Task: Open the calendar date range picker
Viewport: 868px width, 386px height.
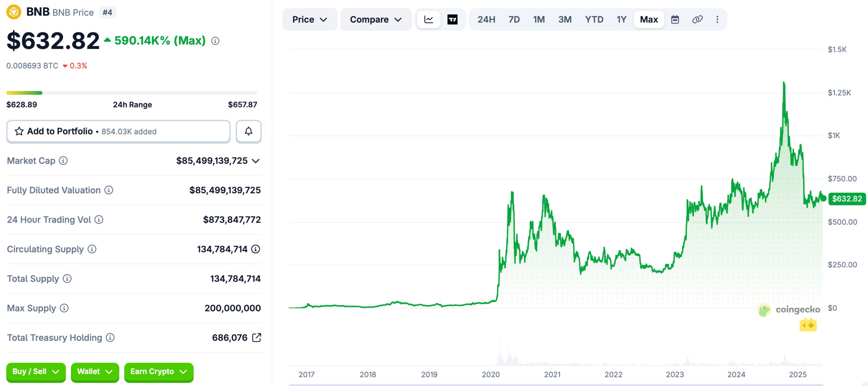Action: point(675,19)
